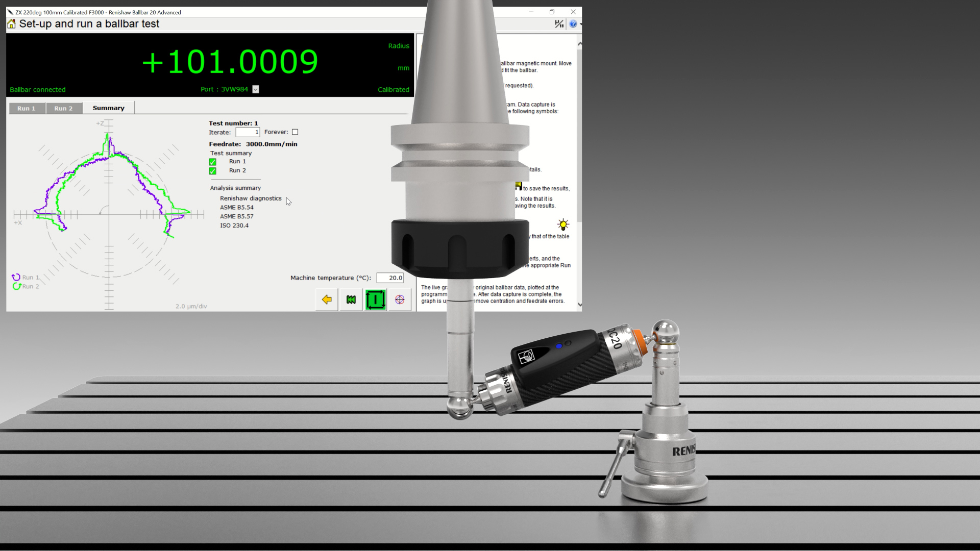Screen dimensions: 980x551
Task: Click the application icon in the title bar
Action: click(10, 12)
